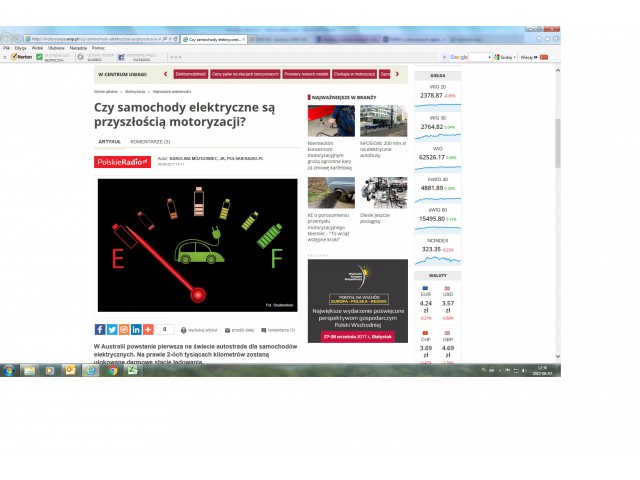Click the Windows Start button
The height and width of the screenshot is (480, 640).
(9, 370)
